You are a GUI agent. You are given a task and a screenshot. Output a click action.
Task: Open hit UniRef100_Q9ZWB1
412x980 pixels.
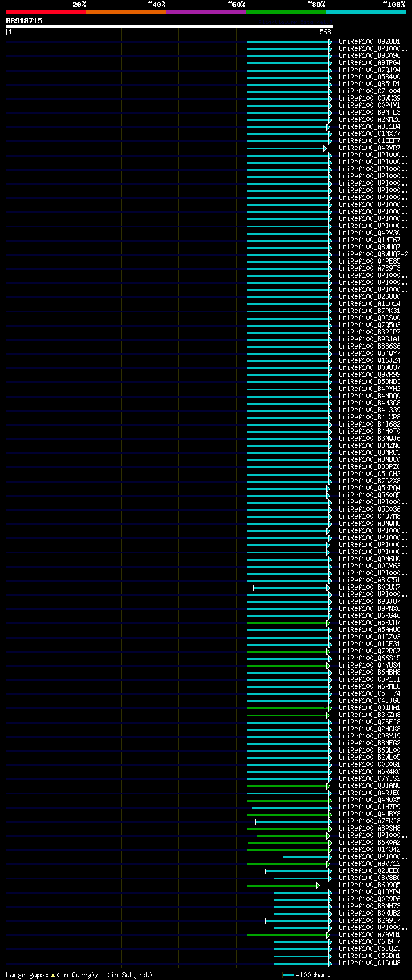[x=371, y=42]
